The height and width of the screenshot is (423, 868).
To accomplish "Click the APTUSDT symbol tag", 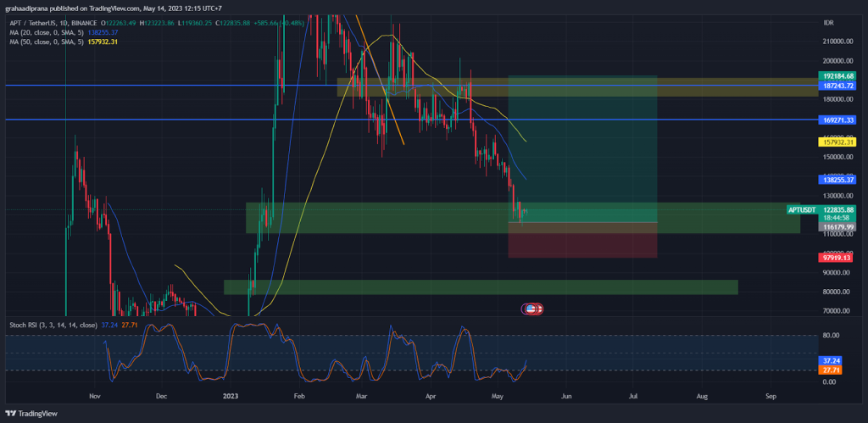I will [x=802, y=210].
